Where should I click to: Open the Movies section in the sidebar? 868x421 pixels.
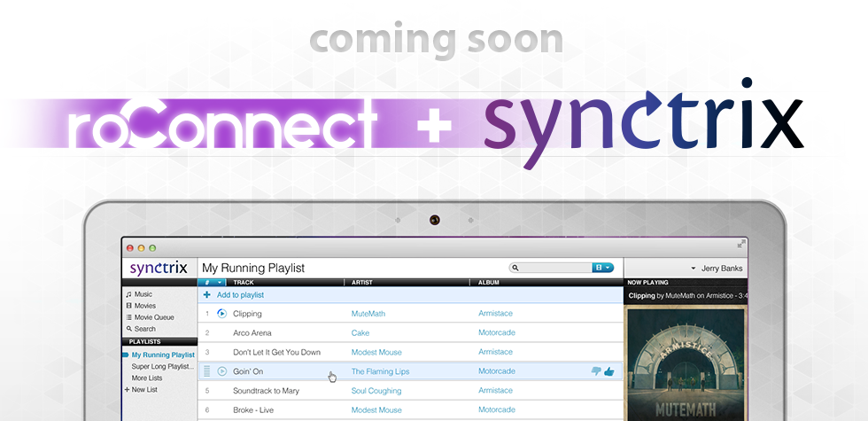point(145,306)
